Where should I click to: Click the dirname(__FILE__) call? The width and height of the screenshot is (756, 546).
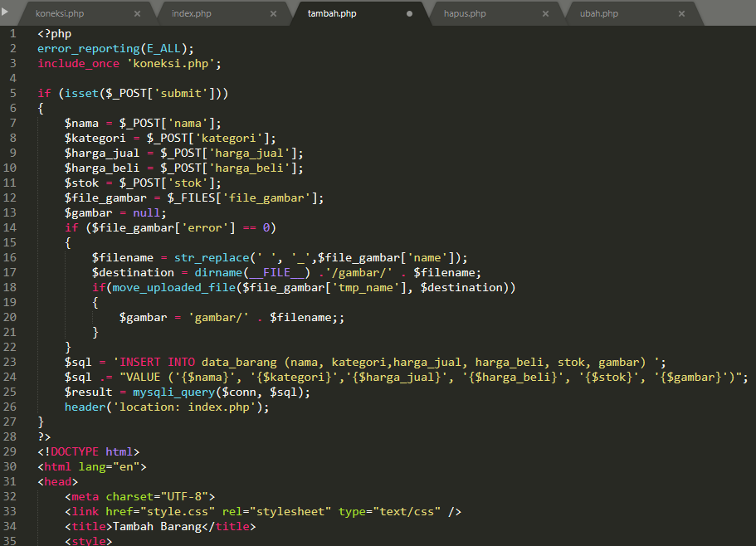coord(252,273)
